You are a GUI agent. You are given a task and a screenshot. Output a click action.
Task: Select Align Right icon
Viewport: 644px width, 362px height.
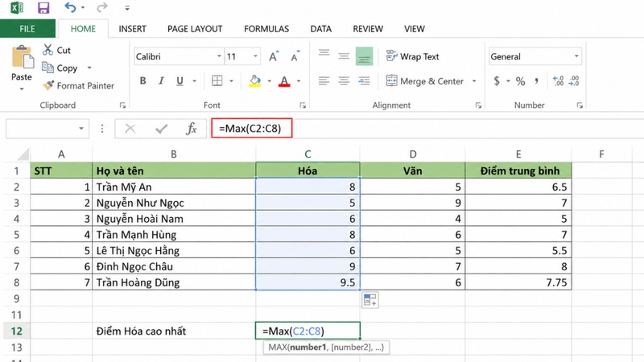coord(364,81)
